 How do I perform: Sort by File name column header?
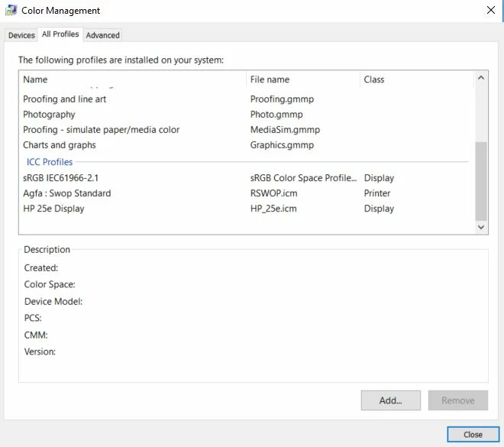coord(303,79)
